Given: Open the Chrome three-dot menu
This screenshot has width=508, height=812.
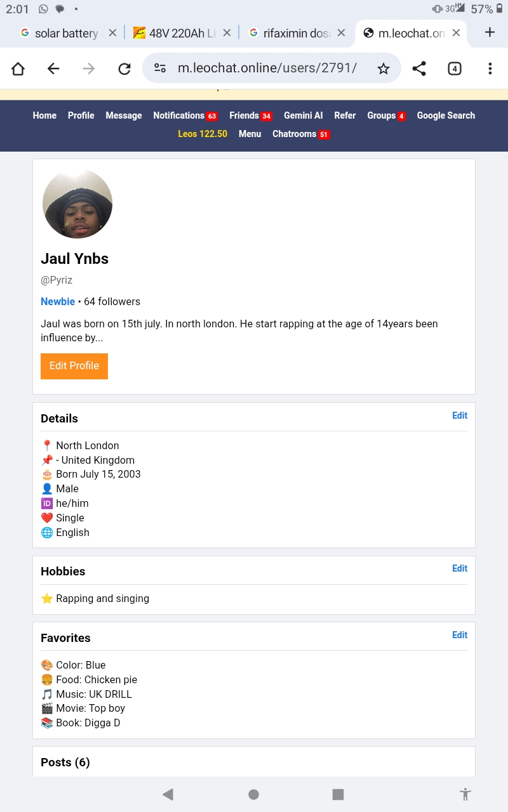Looking at the screenshot, I should click(x=490, y=69).
